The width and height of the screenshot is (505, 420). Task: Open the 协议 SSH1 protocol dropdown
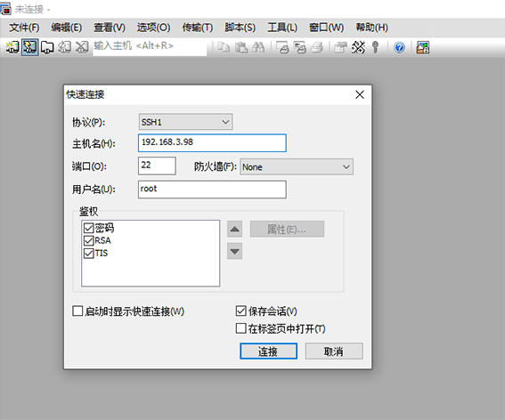pos(185,122)
